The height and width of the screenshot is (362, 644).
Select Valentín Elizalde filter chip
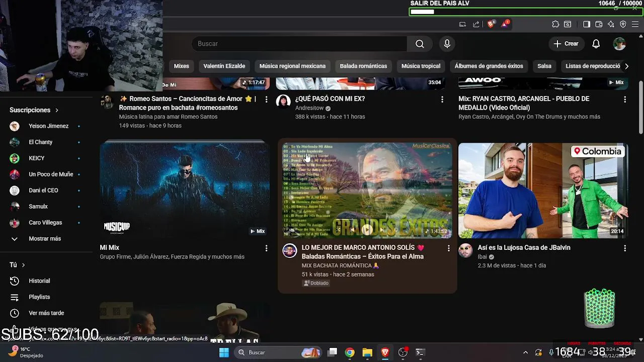click(x=224, y=66)
